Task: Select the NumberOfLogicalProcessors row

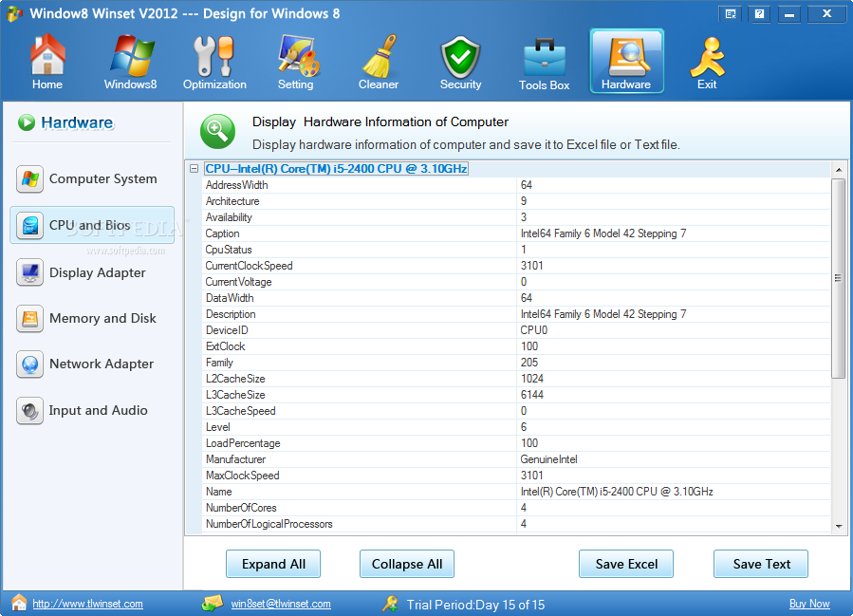Action: [x=516, y=524]
